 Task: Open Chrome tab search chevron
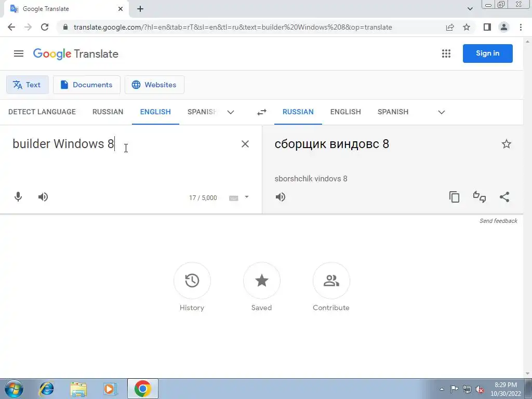coord(470,9)
